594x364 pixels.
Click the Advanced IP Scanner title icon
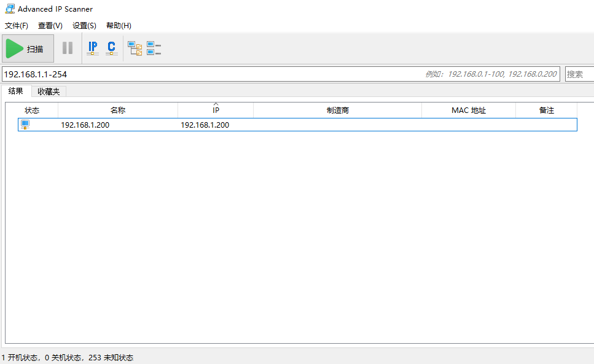coord(10,9)
